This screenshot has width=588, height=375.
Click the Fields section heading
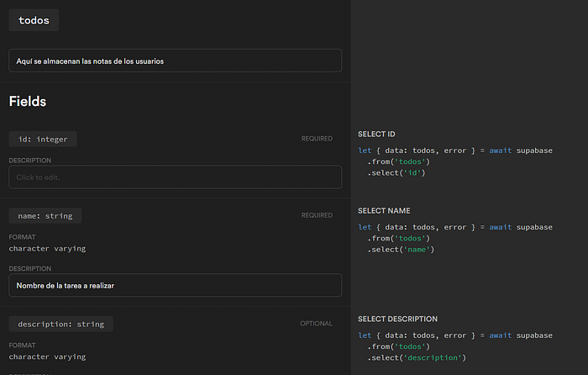tap(28, 102)
